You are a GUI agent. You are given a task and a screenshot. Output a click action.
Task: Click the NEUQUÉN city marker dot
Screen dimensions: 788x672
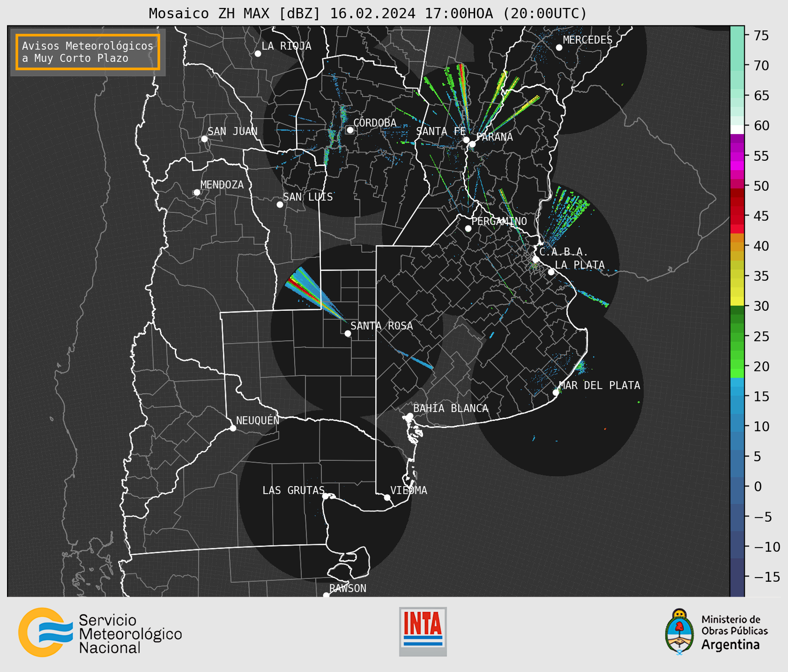click(233, 428)
